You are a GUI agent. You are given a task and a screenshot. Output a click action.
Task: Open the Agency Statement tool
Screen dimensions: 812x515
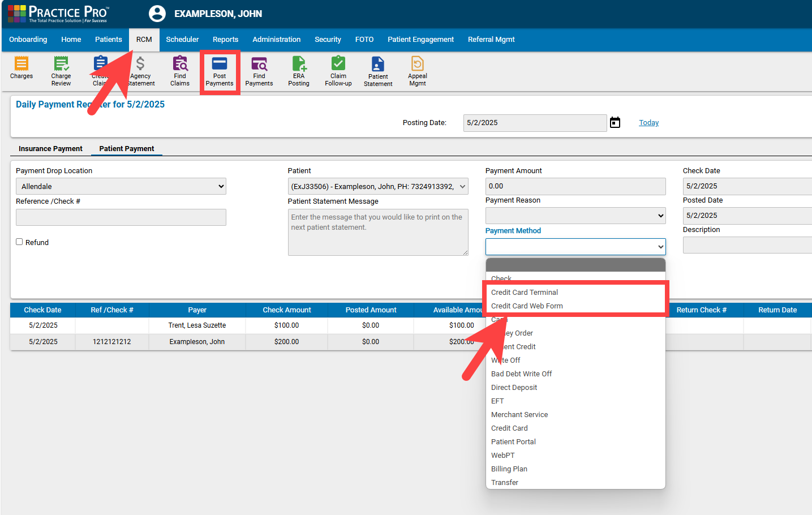140,70
